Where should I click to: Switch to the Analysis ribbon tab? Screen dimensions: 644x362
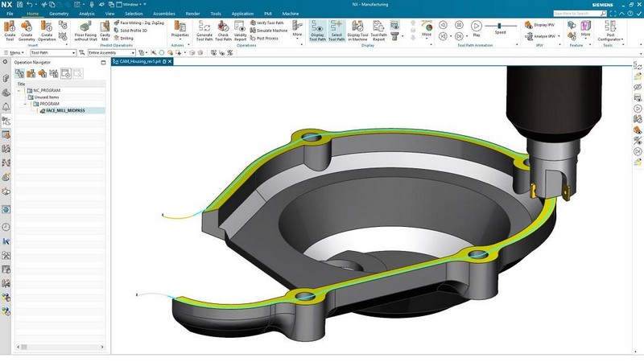tap(87, 14)
